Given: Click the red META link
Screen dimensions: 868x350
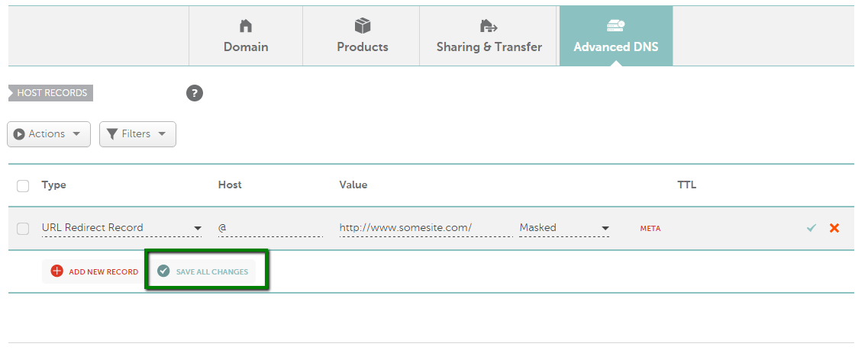Looking at the screenshot, I should pos(650,228).
